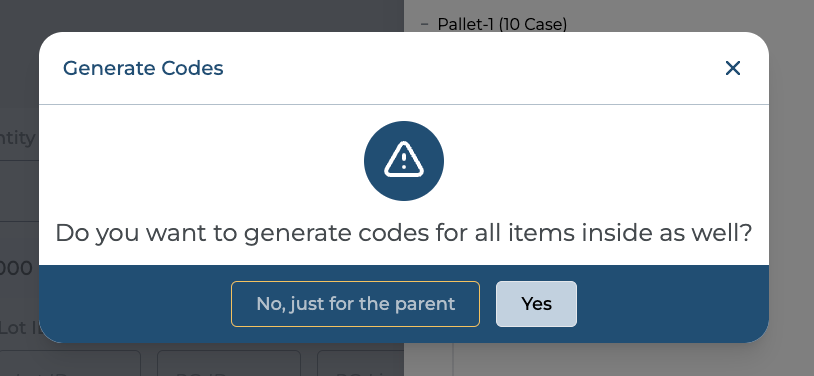The width and height of the screenshot is (814, 376).
Task: Click the dialog's dark blue footer bar
Action: coord(404,304)
